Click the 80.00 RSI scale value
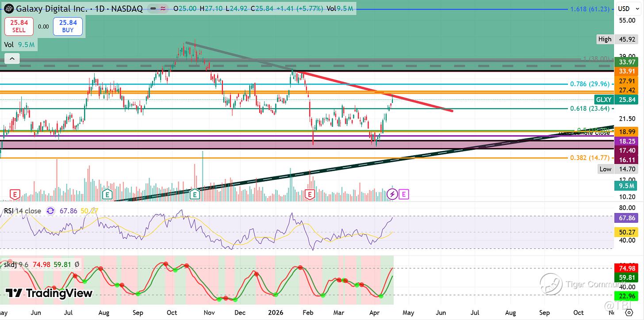This screenshot has height=320, width=644. pyautogui.click(x=627, y=207)
